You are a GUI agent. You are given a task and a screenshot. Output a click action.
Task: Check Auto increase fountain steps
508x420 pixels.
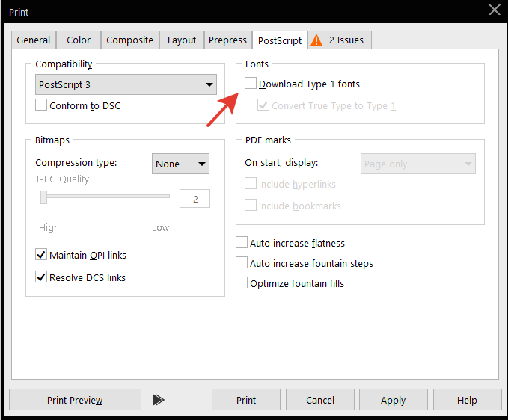(242, 263)
